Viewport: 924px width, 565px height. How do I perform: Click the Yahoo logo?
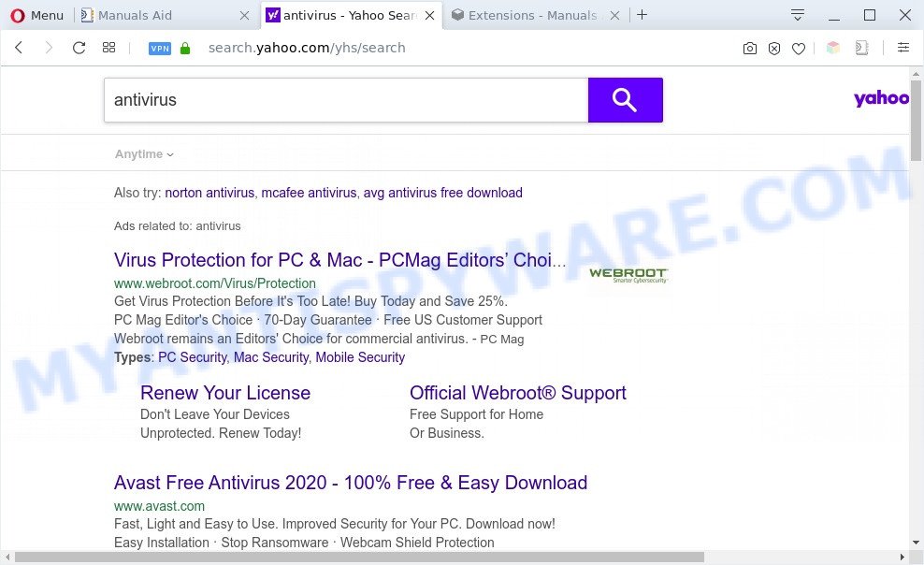click(881, 98)
